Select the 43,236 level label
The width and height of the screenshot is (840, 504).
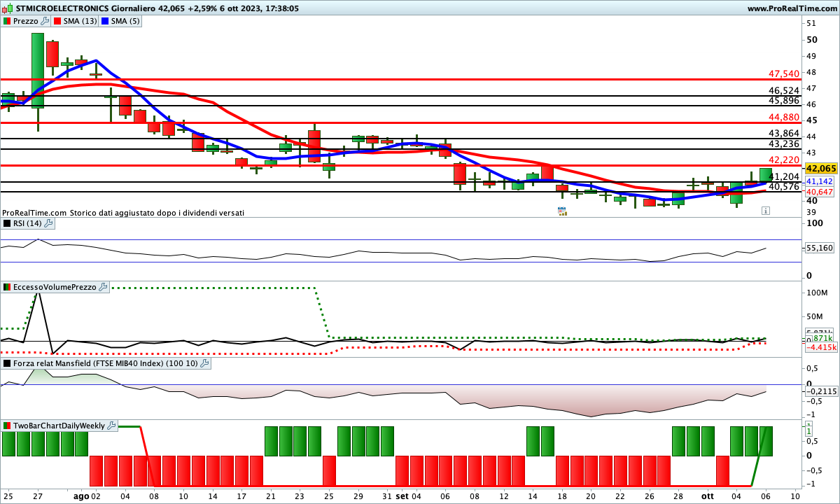(x=783, y=143)
